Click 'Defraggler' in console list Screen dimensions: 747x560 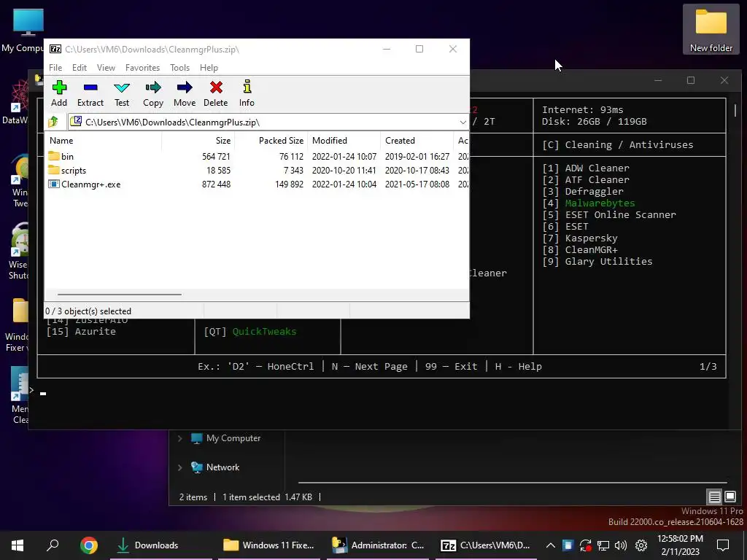[594, 192]
